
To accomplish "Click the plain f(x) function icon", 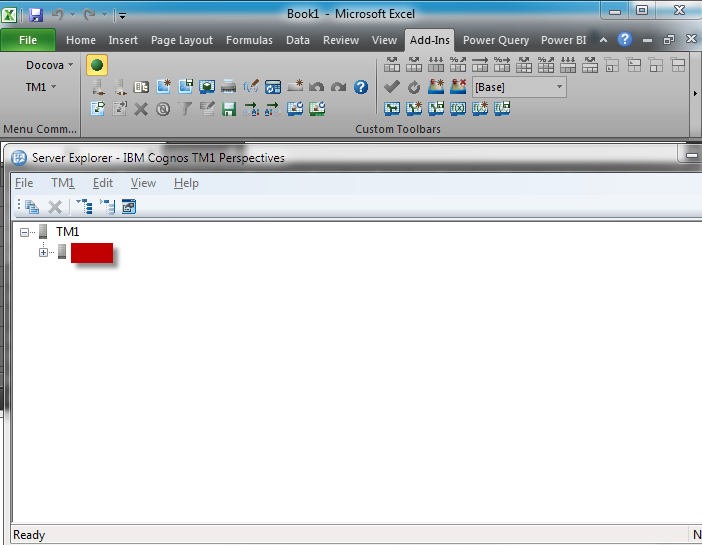I will coord(458,108).
